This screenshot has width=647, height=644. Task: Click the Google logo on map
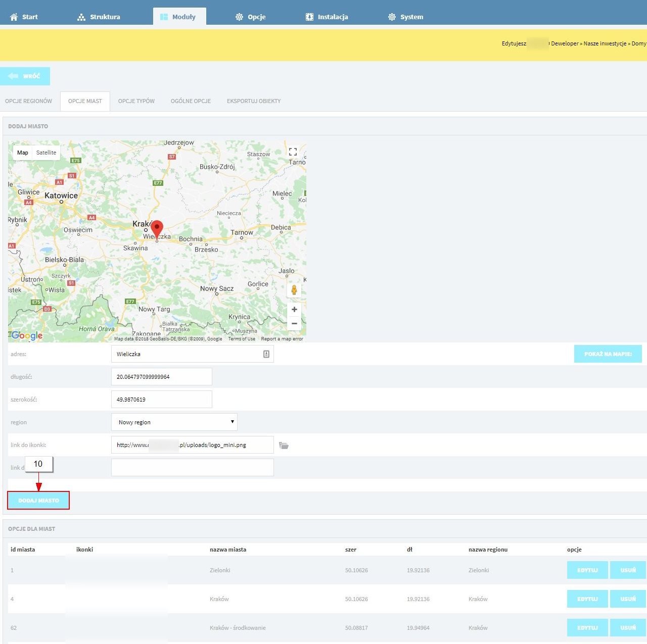[x=27, y=335]
